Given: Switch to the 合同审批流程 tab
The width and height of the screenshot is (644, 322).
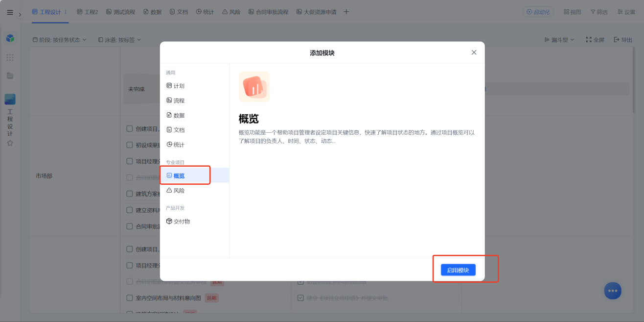Looking at the screenshot, I should point(268,12).
